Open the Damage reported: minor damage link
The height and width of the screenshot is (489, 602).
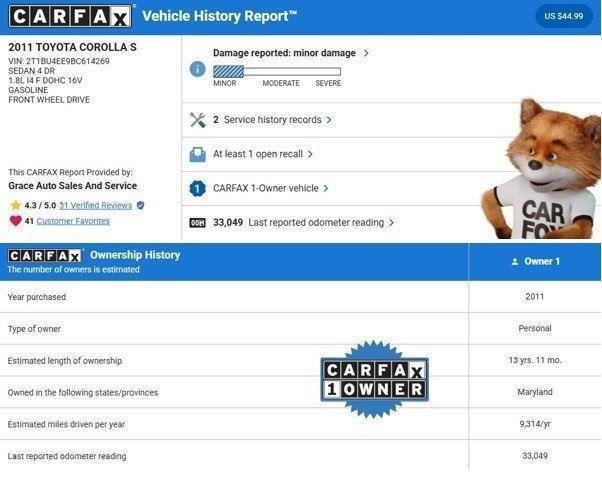pyautogui.click(x=284, y=53)
